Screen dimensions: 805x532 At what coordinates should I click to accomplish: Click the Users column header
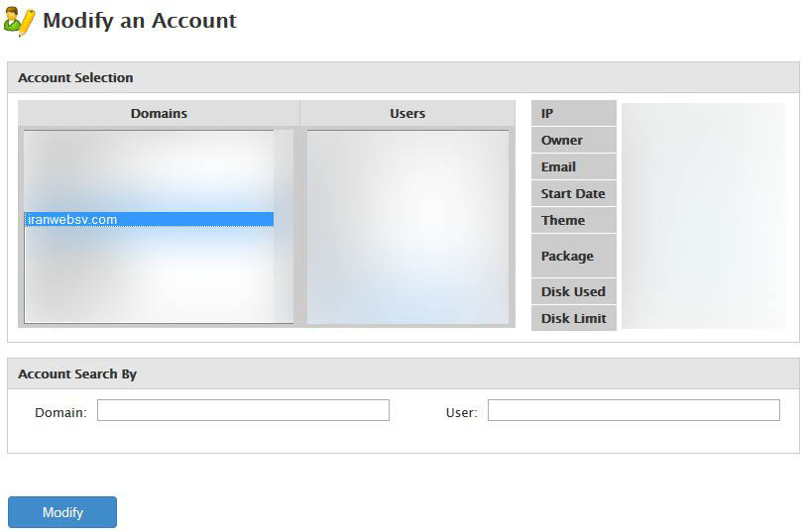pyautogui.click(x=407, y=113)
